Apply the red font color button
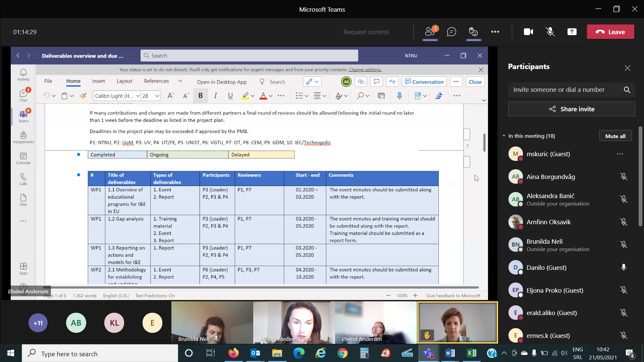This screenshot has height=362, width=644. pos(263,96)
